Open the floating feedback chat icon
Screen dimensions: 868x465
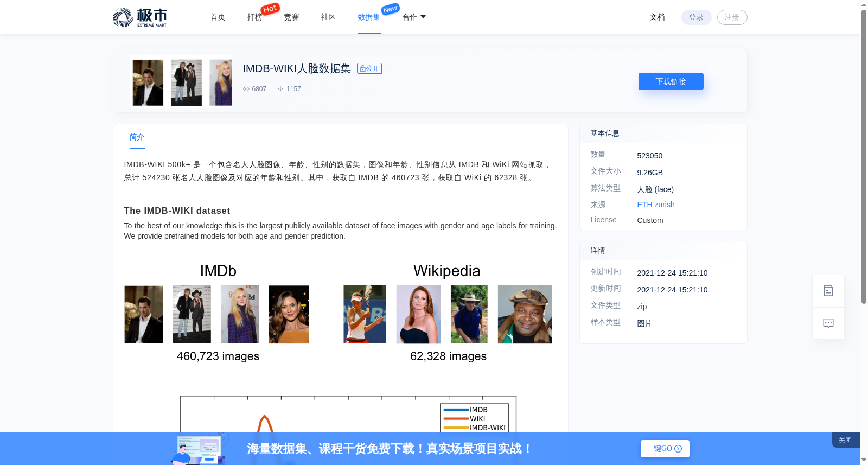tap(828, 323)
